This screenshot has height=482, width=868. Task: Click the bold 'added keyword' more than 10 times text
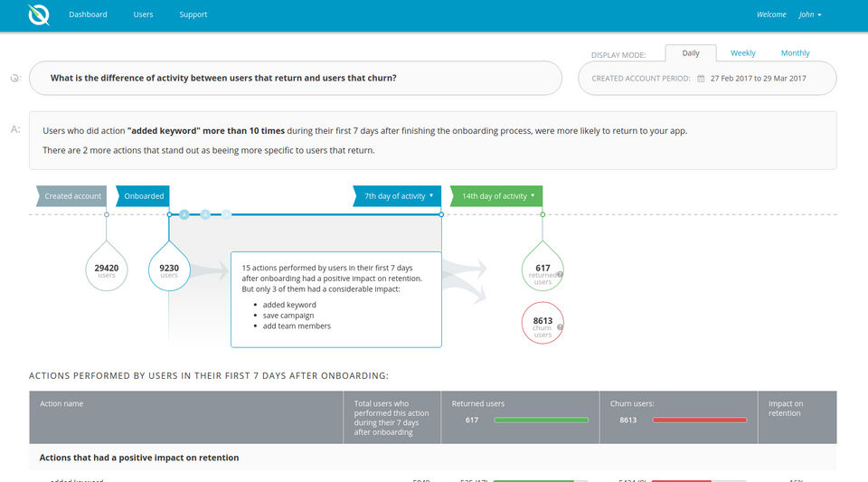[206, 131]
